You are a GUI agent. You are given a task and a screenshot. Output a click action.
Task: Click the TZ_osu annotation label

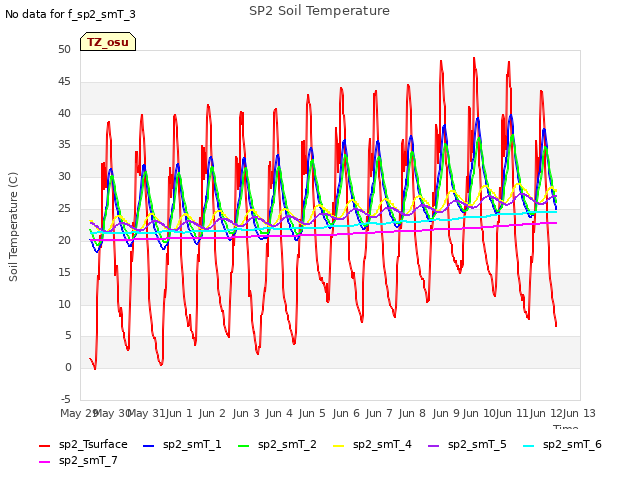tap(108, 42)
